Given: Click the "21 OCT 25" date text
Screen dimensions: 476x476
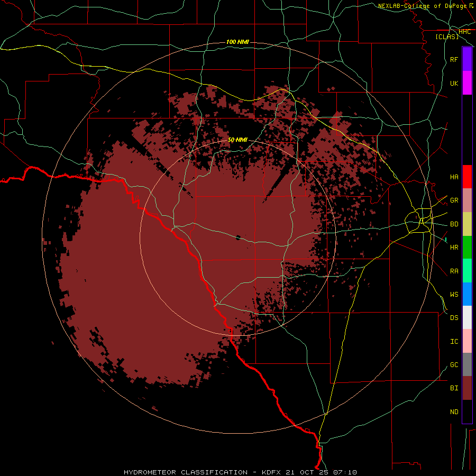Looking at the screenshot, I should [307, 472].
